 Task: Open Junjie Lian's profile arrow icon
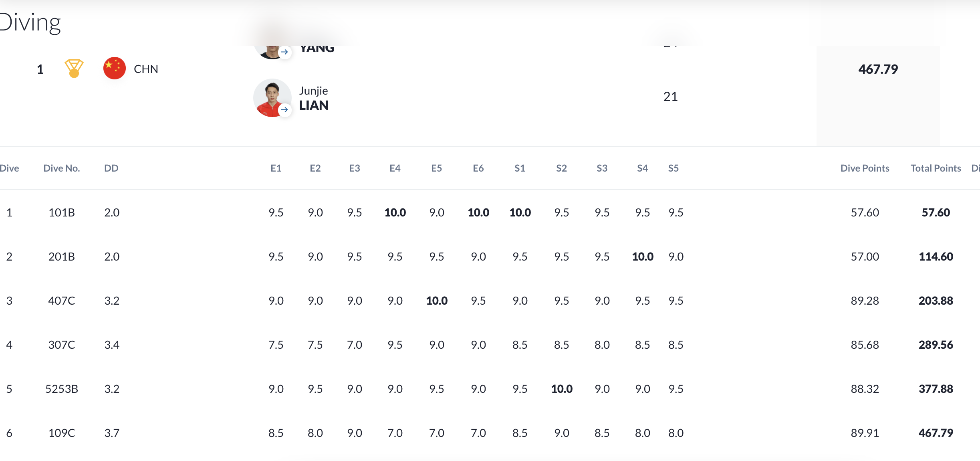click(x=284, y=109)
